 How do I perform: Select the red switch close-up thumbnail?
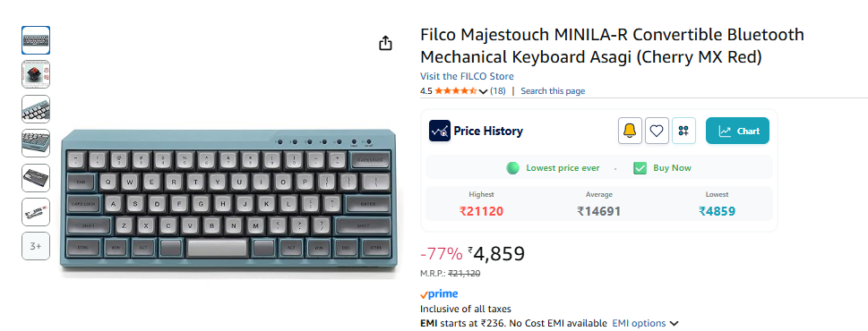(36, 74)
